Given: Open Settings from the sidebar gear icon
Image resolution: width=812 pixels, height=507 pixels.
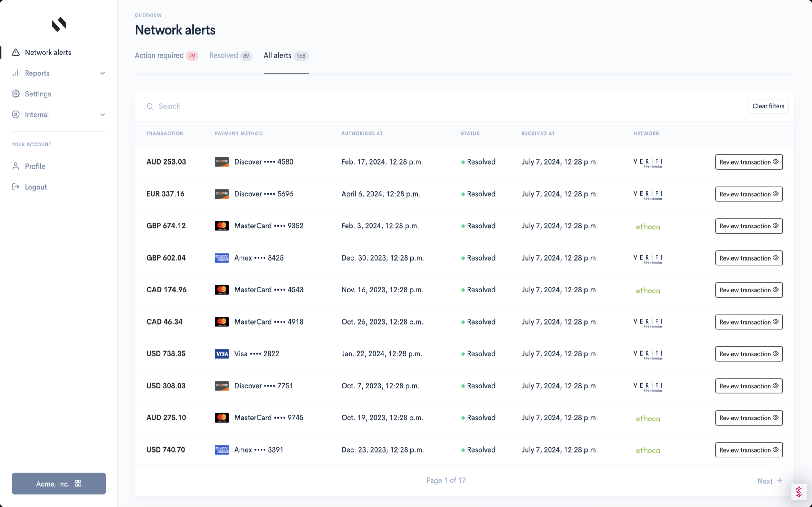Looking at the screenshot, I should tap(16, 94).
